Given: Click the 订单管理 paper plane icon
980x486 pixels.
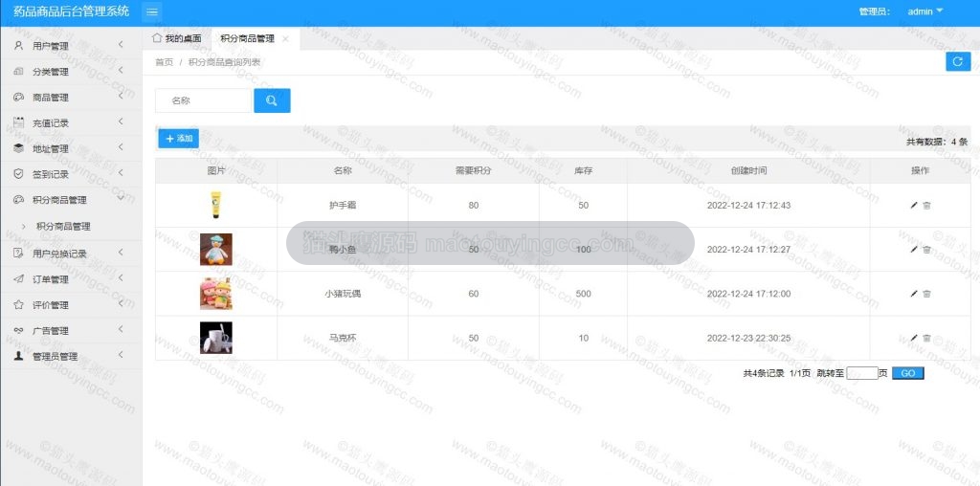Looking at the screenshot, I should click(x=19, y=278).
